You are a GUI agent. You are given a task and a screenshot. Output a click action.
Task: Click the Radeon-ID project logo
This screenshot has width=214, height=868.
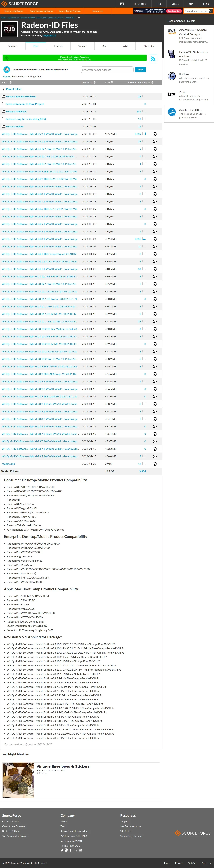[x=9, y=29]
